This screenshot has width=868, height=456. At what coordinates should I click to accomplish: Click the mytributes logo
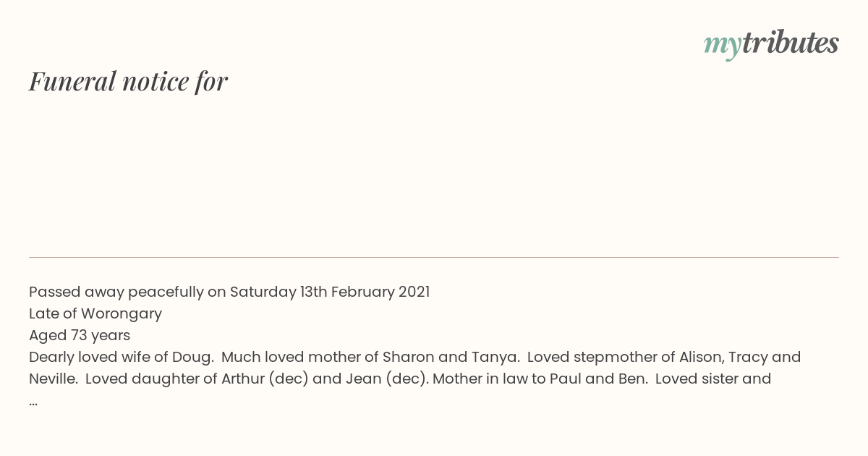pyautogui.click(x=771, y=44)
